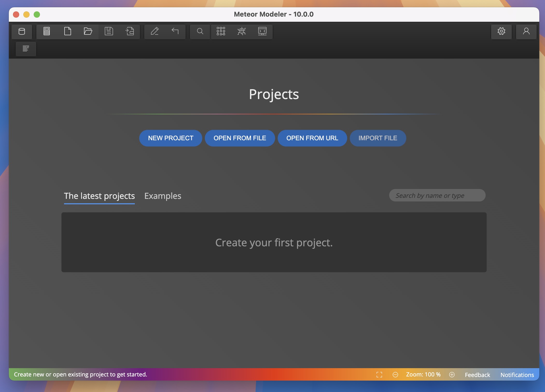Click the OPEN FROM URL button
The height and width of the screenshot is (392, 545).
312,138
